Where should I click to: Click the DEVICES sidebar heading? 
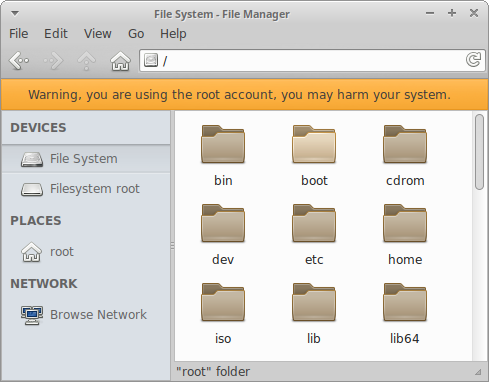point(38,128)
